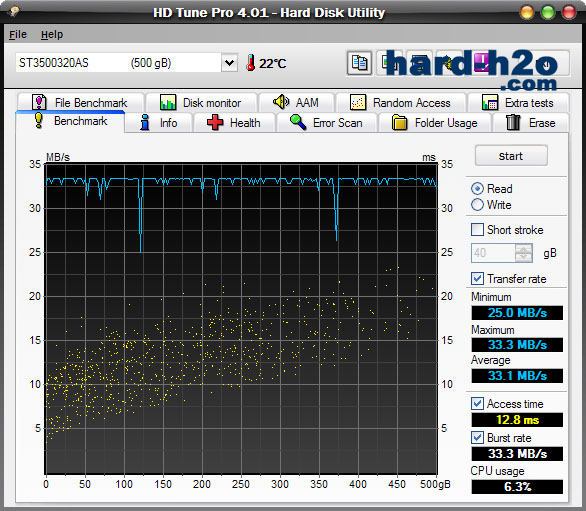
Task: Click the Average value 33.1 MB/s
Action: pos(517,376)
